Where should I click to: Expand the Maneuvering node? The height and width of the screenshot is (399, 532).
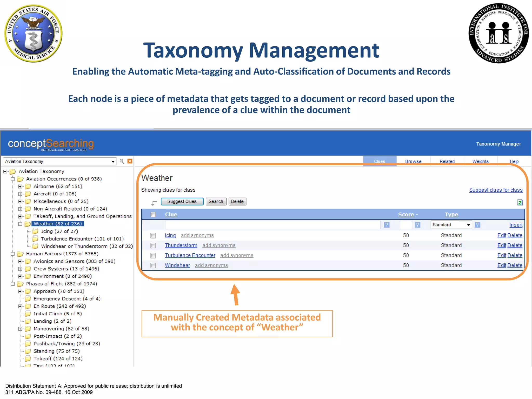20,329
